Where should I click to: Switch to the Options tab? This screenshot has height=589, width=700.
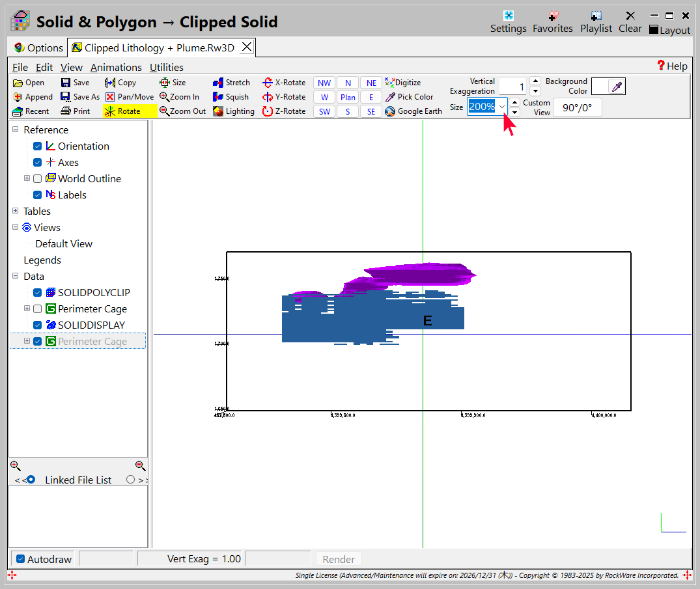click(38, 48)
